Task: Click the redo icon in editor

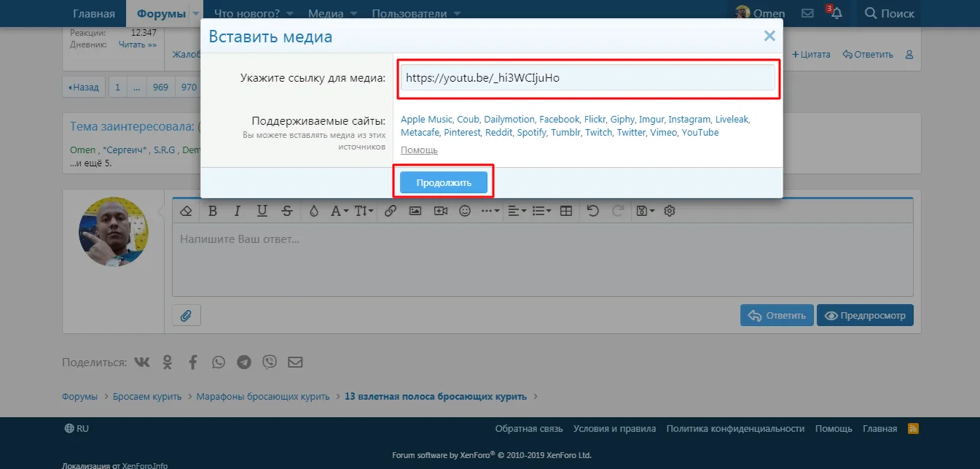Action: click(x=618, y=211)
